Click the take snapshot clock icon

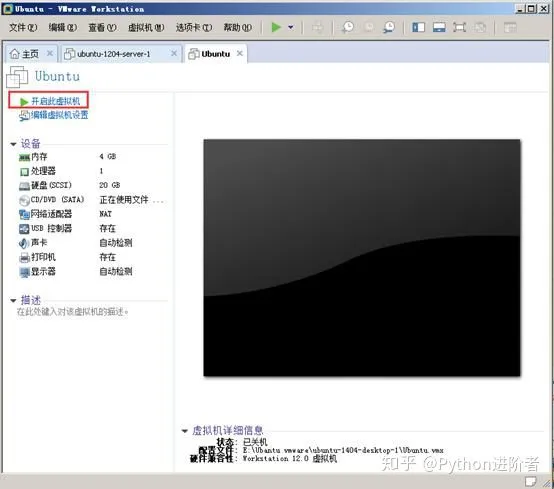348,27
